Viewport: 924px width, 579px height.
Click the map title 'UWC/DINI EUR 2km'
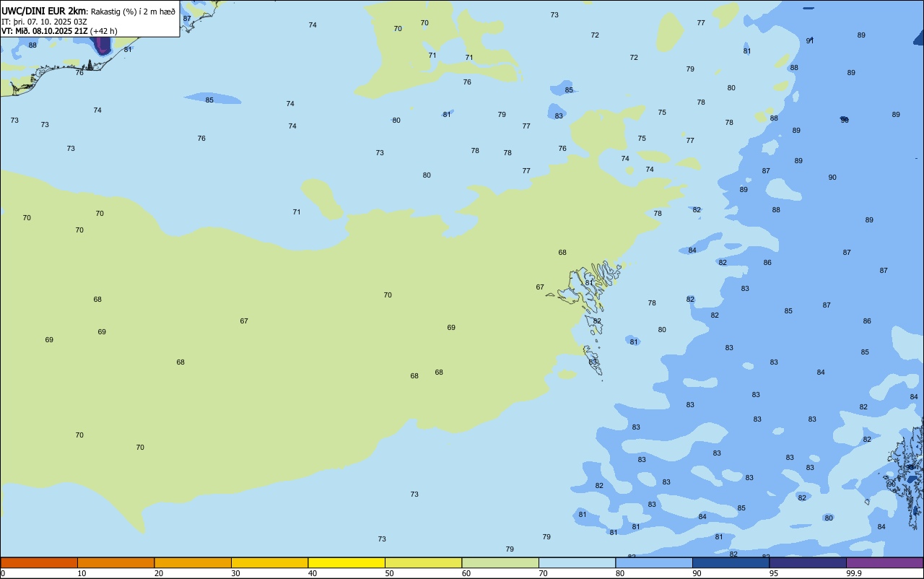(43, 11)
